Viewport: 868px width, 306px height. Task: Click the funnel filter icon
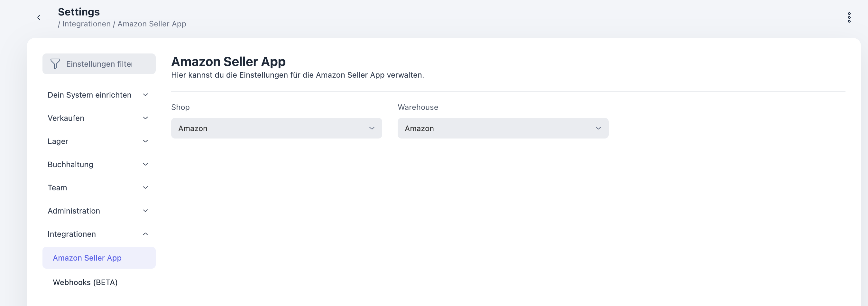[55, 64]
